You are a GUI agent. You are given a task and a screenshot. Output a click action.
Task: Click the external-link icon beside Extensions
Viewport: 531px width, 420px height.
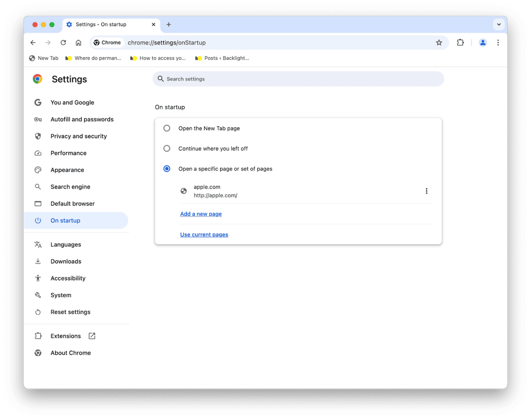(x=92, y=336)
